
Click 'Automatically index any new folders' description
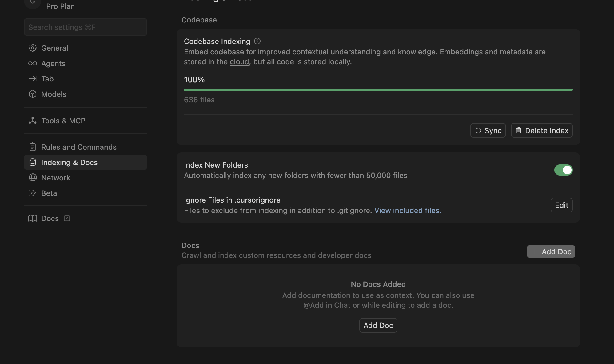click(296, 175)
